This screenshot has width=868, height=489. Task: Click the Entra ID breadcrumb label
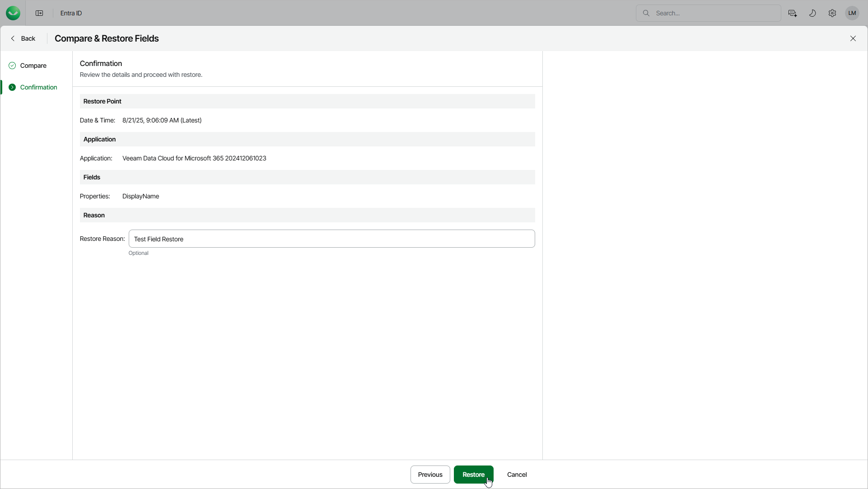coord(71,13)
